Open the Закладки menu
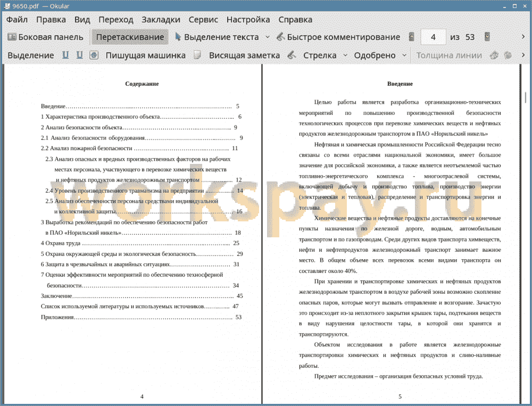This screenshot has width=532, height=406. (161, 20)
